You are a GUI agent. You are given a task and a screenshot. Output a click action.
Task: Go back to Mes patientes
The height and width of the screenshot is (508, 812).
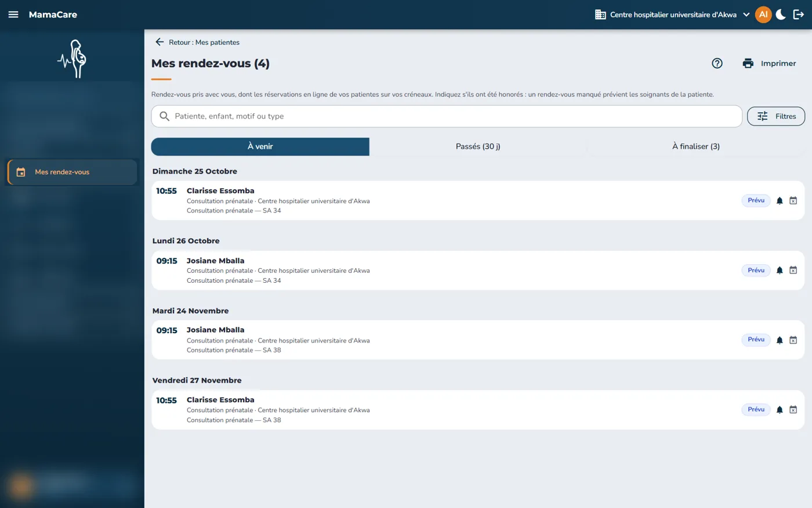point(197,42)
